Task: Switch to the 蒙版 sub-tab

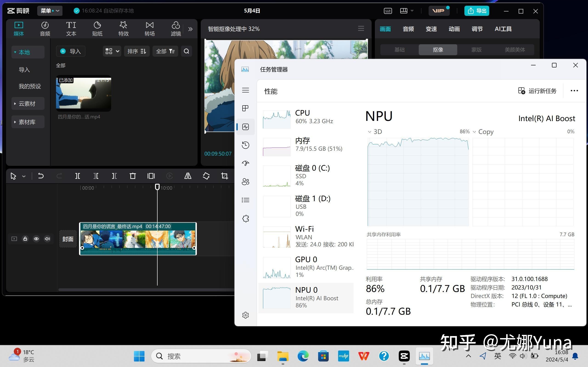Action: click(475, 50)
